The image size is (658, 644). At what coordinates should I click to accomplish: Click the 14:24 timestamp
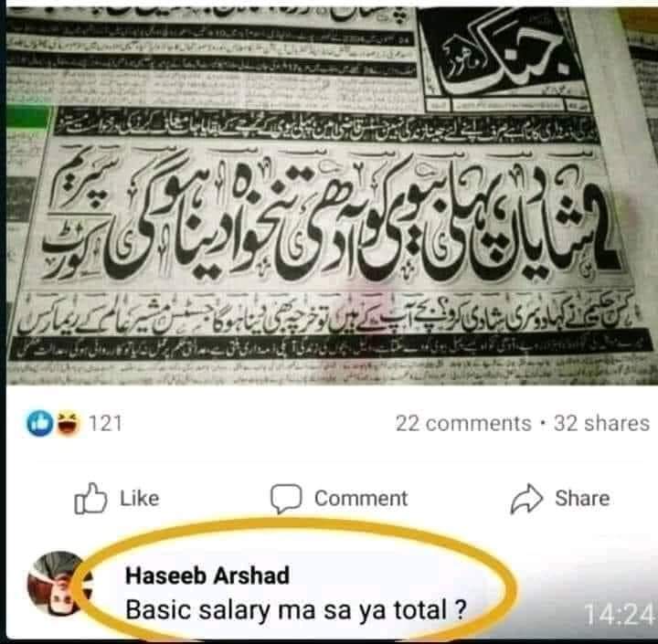pos(620,616)
